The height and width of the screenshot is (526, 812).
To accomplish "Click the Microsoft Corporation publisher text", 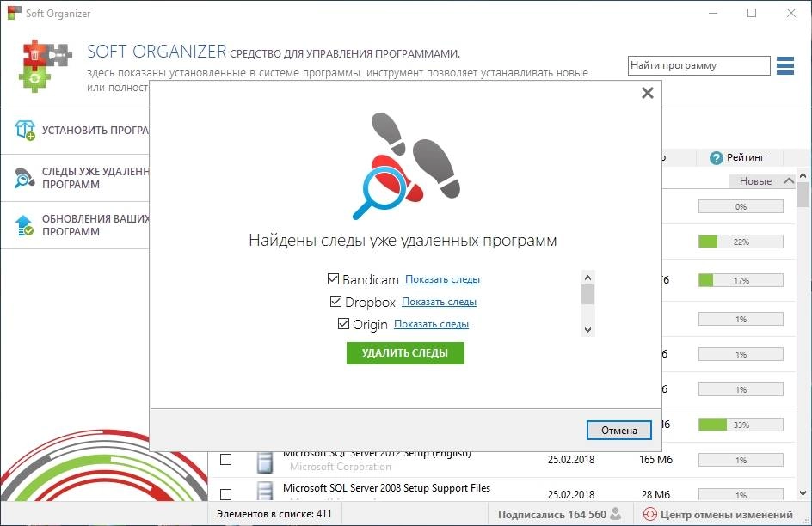I will [x=341, y=467].
